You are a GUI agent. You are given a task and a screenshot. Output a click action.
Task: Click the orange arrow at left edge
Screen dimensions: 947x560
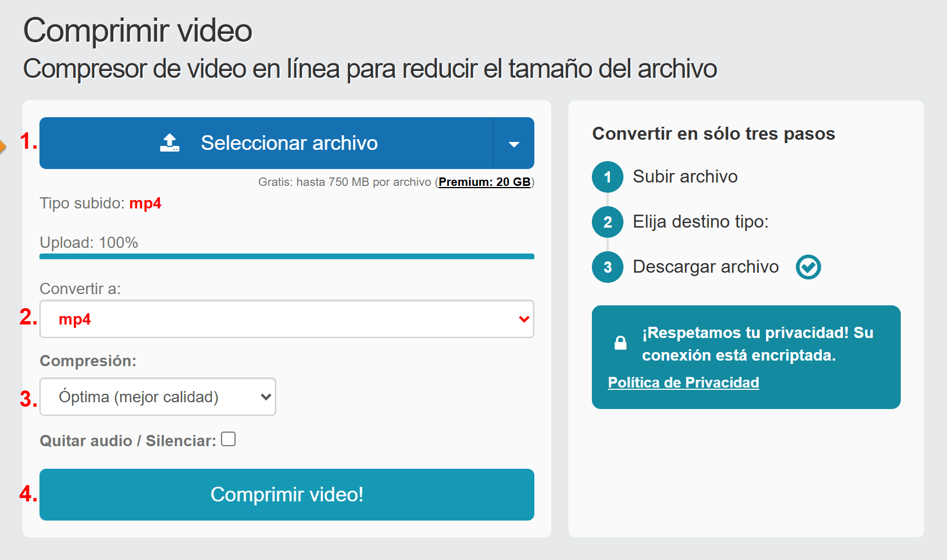click(x=2, y=147)
